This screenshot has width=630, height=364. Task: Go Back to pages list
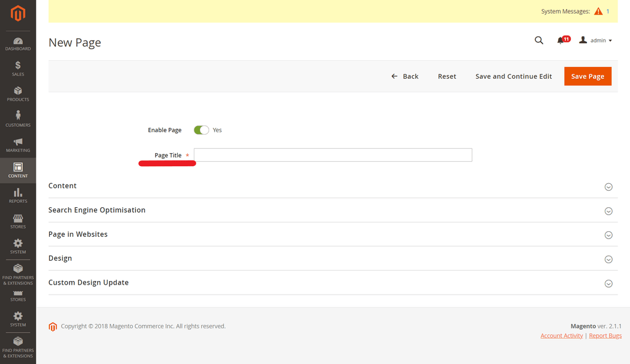click(x=405, y=76)
